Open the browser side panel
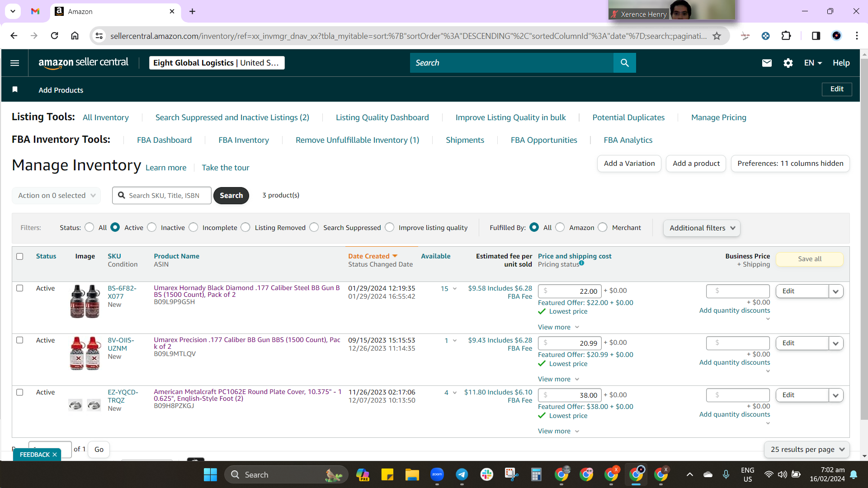 pyautogui.click(x=816, y=36)
